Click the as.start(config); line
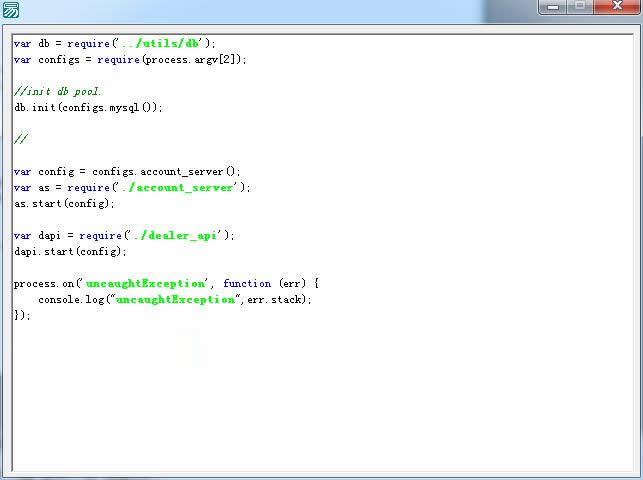643x480 pixels. [64, 203]
